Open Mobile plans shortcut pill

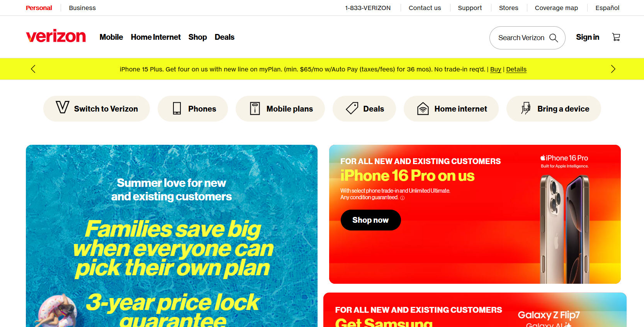280,109
